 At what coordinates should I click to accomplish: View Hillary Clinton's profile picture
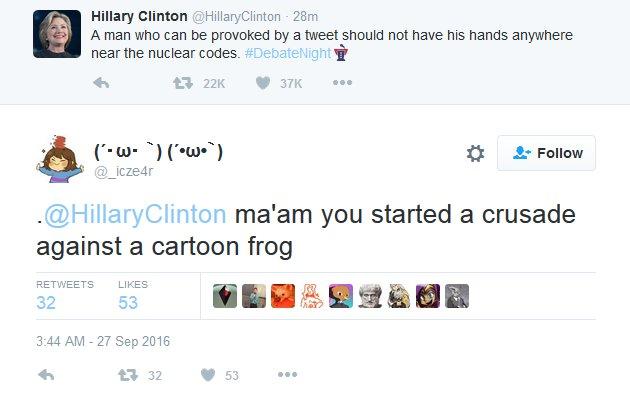pyautogui.click(x=57, y=34)
